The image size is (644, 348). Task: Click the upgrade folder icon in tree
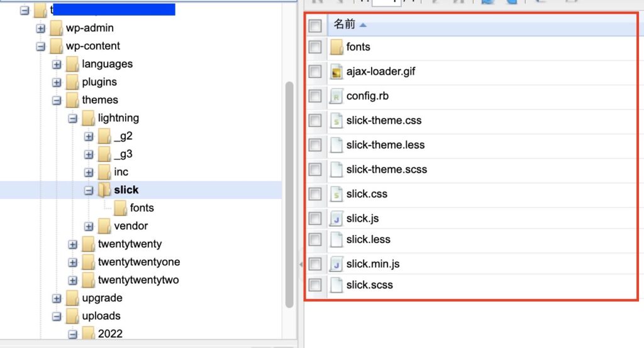tap(72, 298)
